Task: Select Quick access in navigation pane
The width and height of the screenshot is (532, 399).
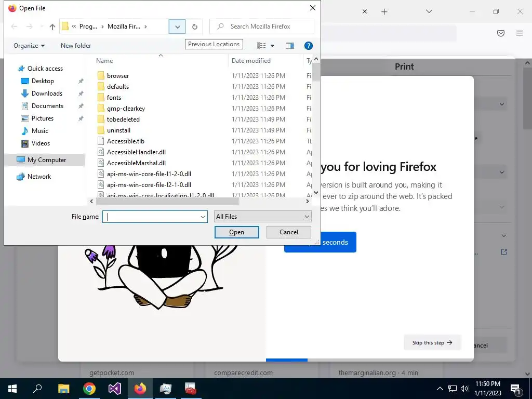Action: (45, 69)
